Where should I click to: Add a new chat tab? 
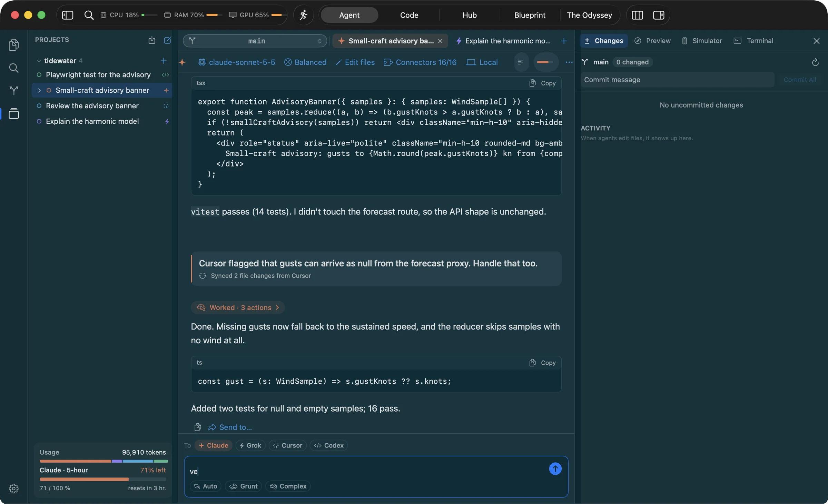(564, 41)
